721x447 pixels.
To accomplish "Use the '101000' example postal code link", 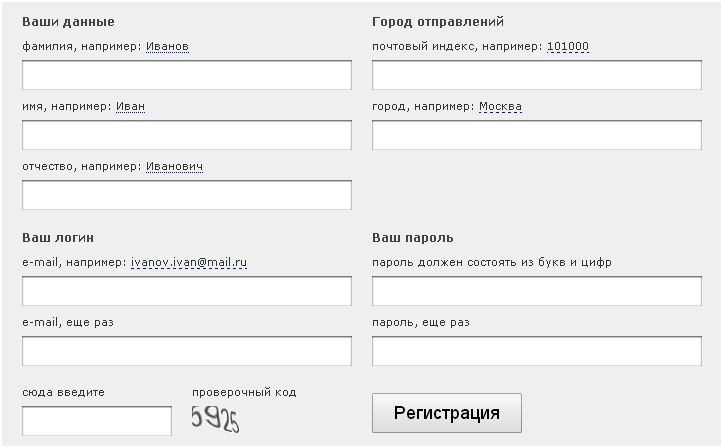I will 568,46.
